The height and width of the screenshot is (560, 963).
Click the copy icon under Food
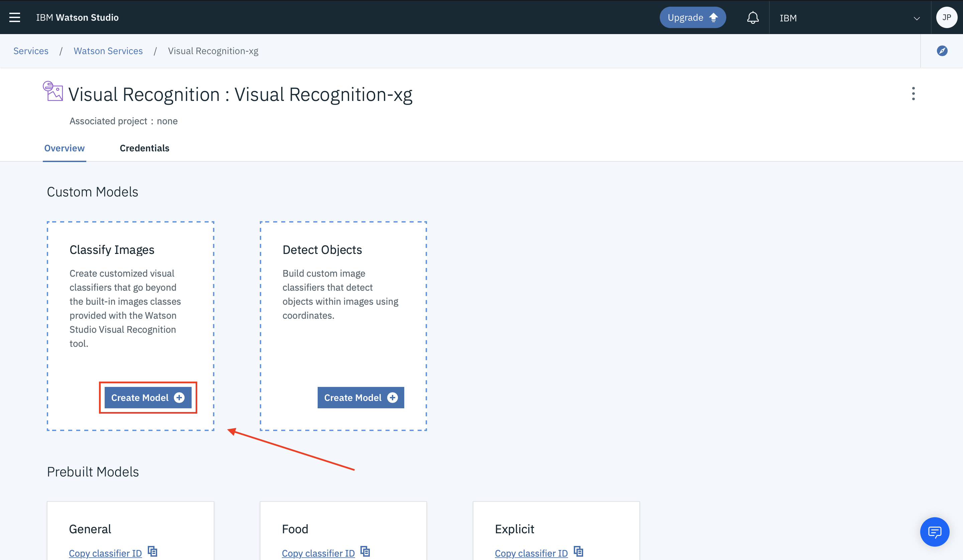tap(365, 552)
